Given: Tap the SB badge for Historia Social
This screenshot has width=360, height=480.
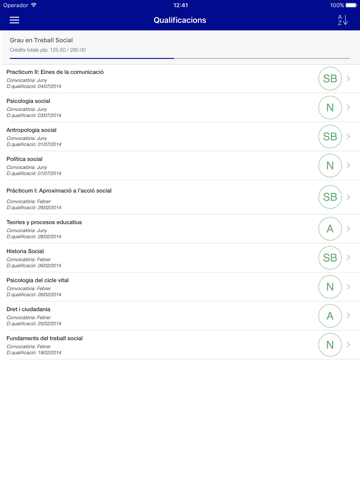Looking at the screenshot, I should click(x=330, y=258).
